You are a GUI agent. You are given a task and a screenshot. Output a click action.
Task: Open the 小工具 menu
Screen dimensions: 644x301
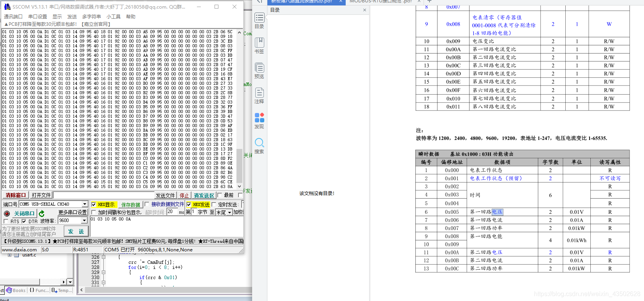tap(114, 17)
